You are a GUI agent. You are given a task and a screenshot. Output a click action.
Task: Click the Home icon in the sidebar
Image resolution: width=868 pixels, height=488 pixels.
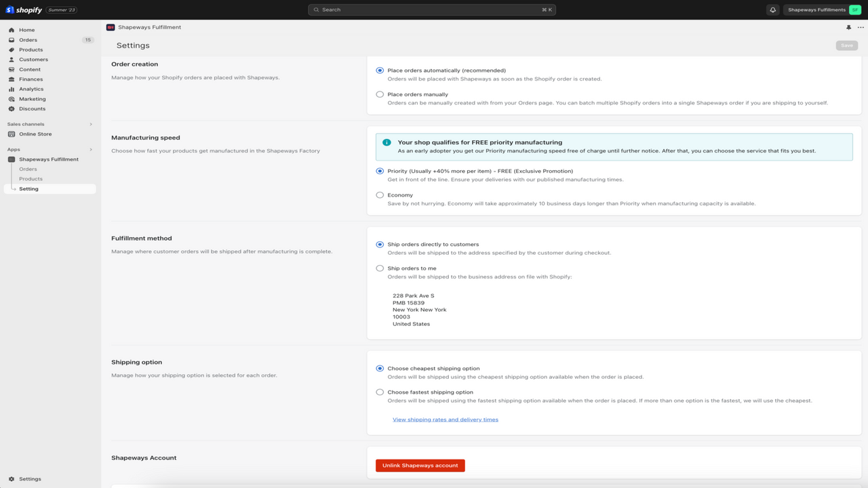click(x=12, y=30)
